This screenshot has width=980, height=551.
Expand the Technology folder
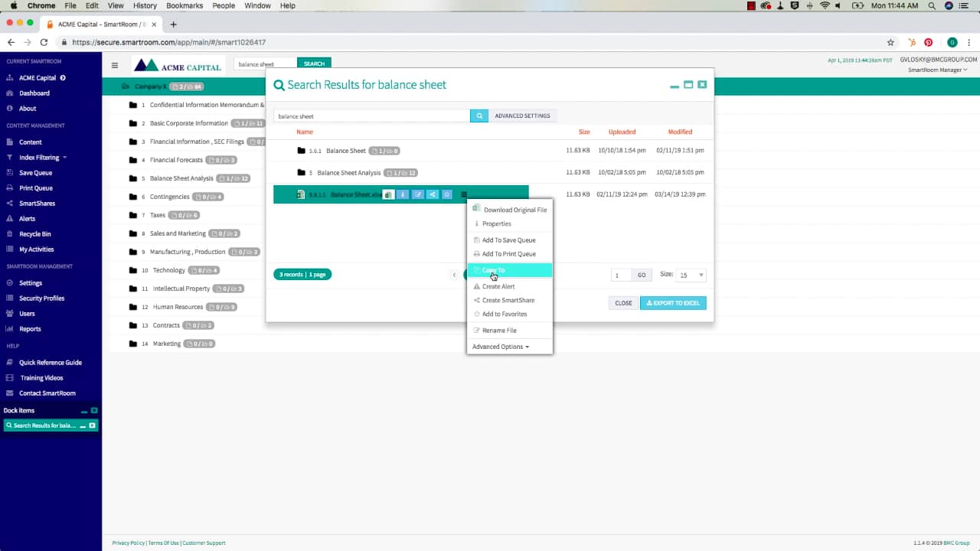tap(132, 270)
